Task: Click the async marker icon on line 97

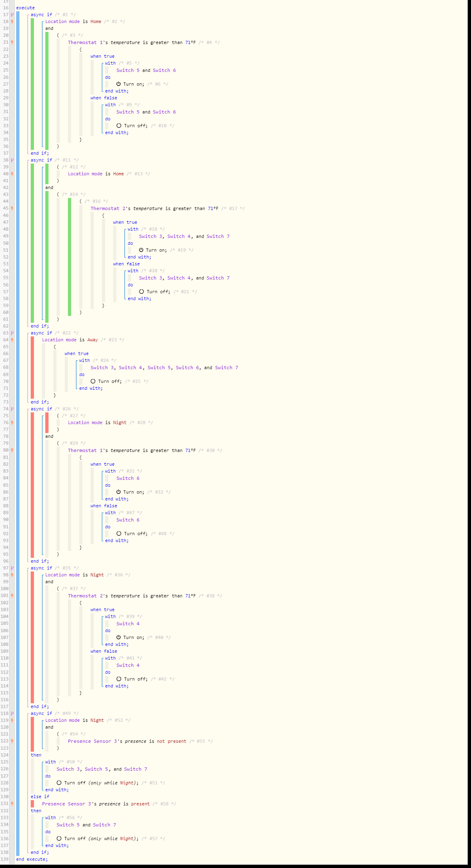Action: [12, 568]
